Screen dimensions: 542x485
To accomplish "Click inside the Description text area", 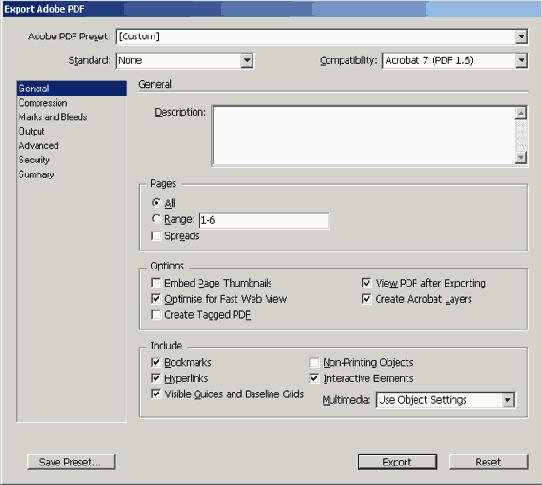I will click(364, 136).
